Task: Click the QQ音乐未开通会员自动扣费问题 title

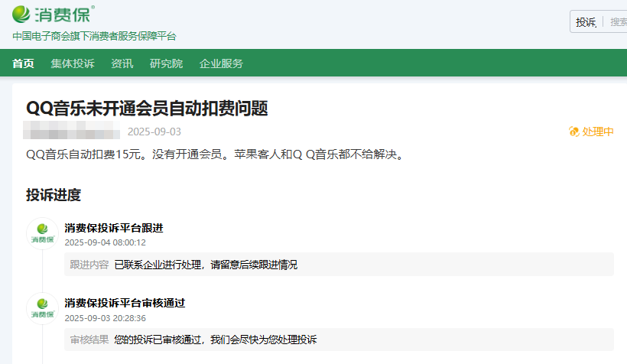Action: point(147,108)
